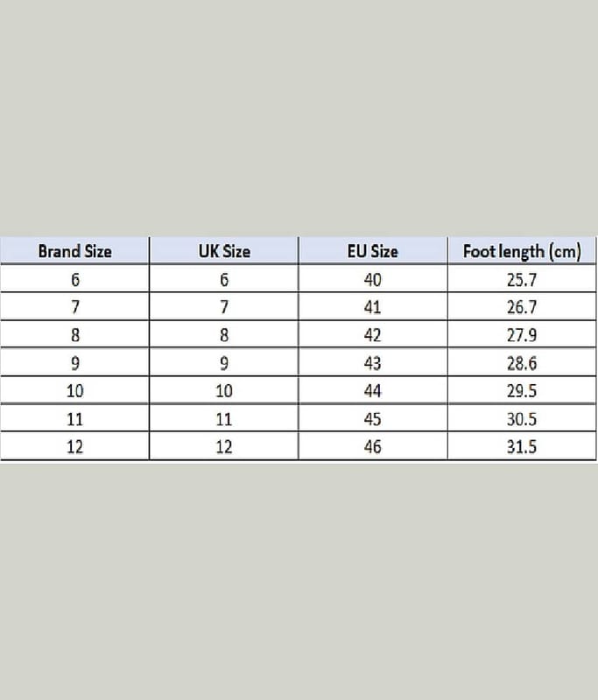The height and width of the screenshot is (700, 598).
Task: Pick the 26.7 foot length value
Action: [522, 308]
